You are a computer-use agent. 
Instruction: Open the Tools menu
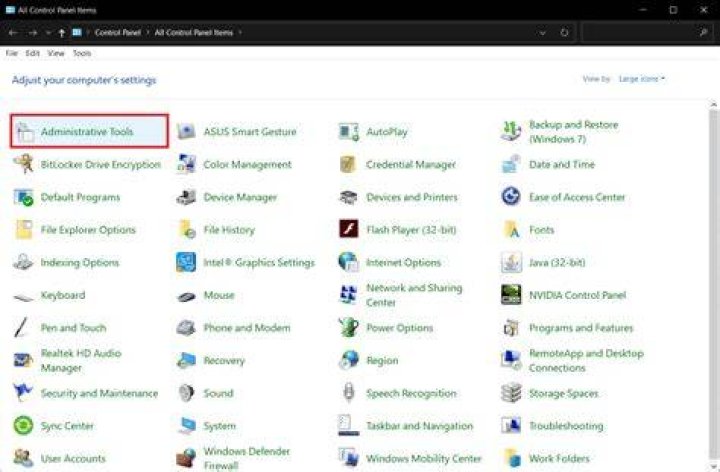pos(82,53)
